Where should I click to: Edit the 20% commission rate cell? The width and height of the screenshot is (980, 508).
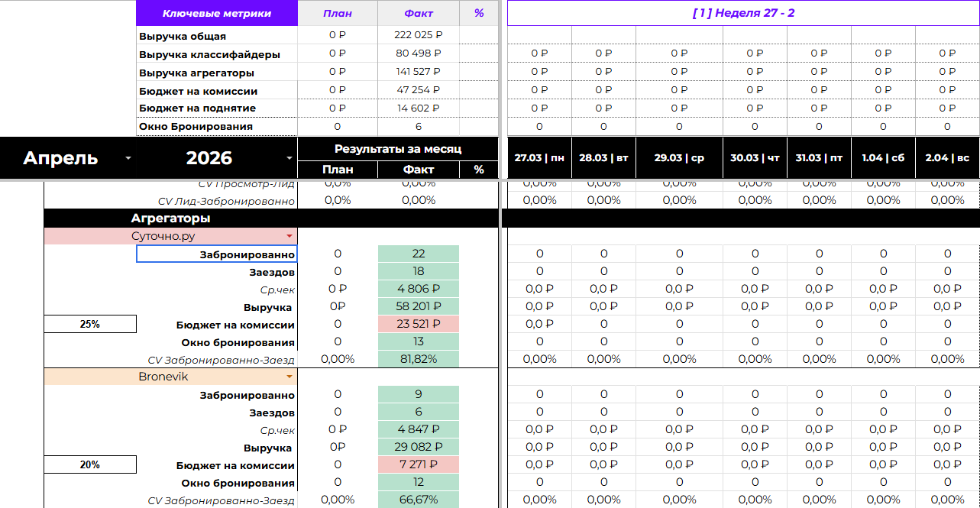pyautogui.click(x=90, y=464)
